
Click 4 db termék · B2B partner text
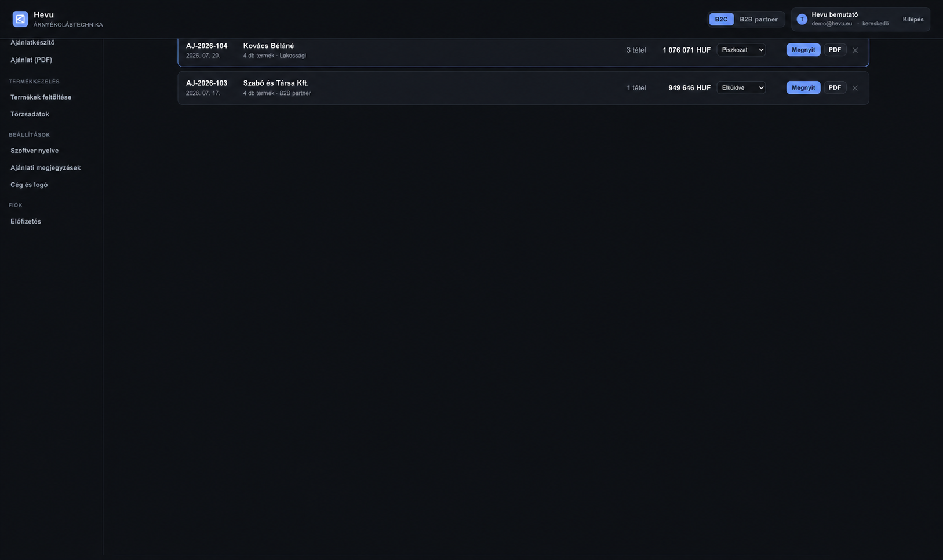click(x=277, y=93)
